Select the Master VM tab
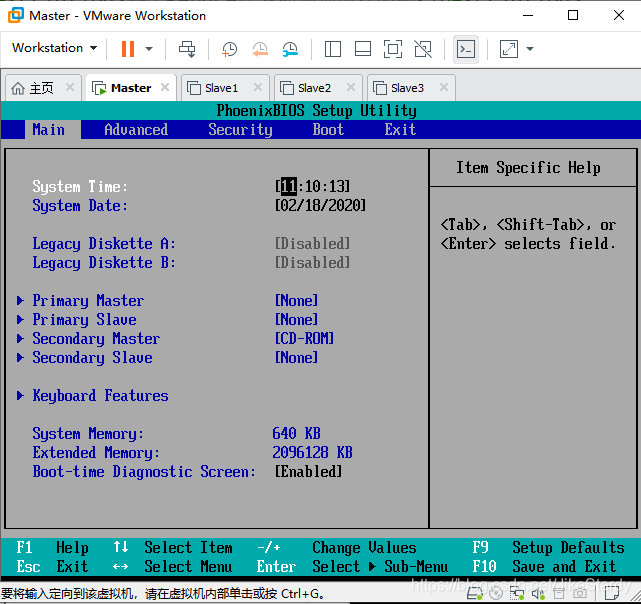Screen dimensions: 641x604 (131, 88)
